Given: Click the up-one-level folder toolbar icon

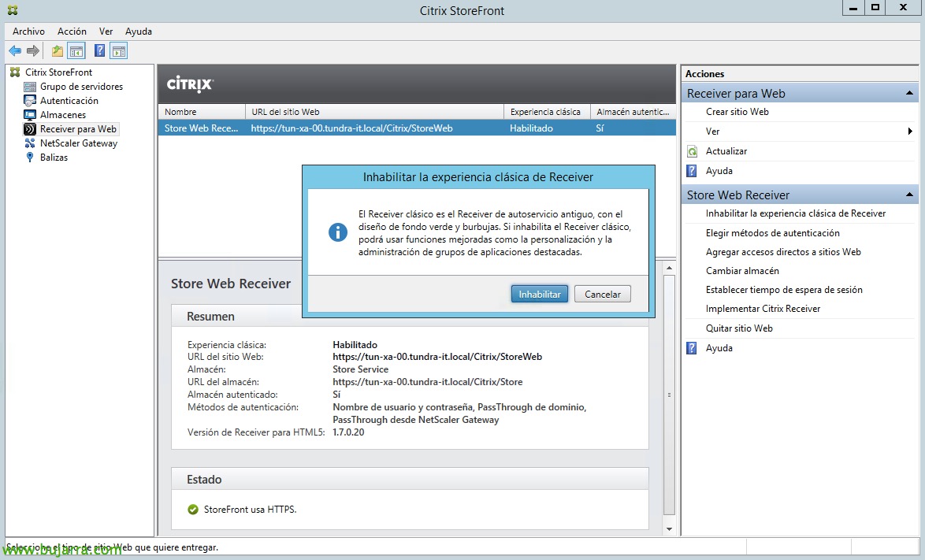Looking at the screenshot, I should 58,51.
